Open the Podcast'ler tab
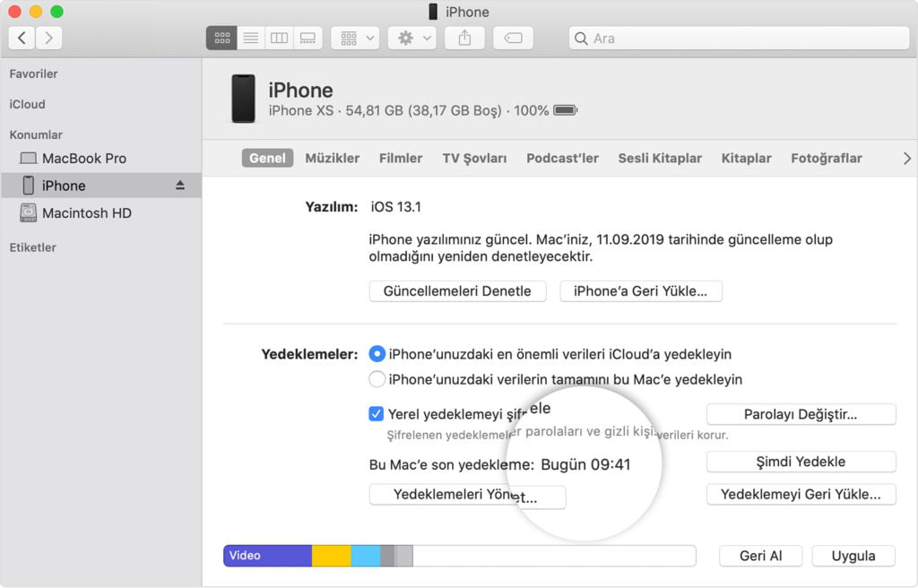 click(562, 158)
